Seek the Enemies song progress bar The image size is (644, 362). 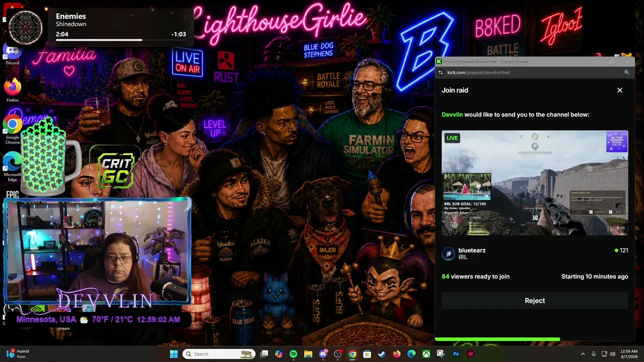pos(121,40)
